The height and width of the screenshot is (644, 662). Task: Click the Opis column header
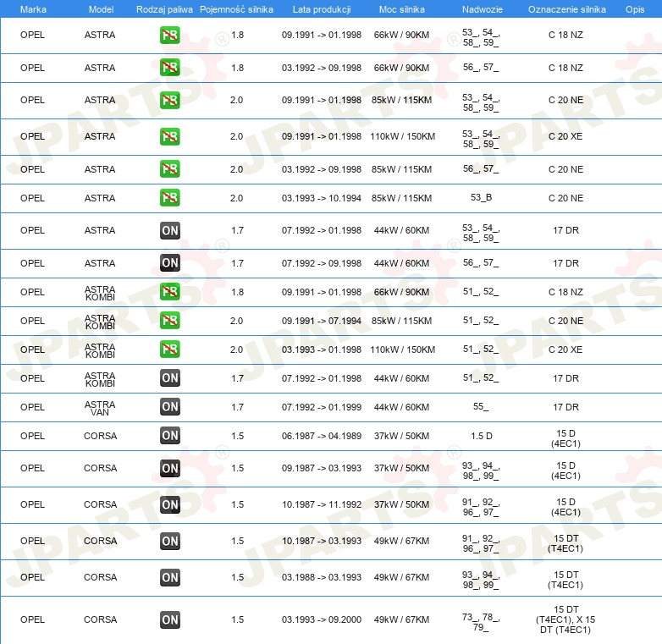click(635, 9)
